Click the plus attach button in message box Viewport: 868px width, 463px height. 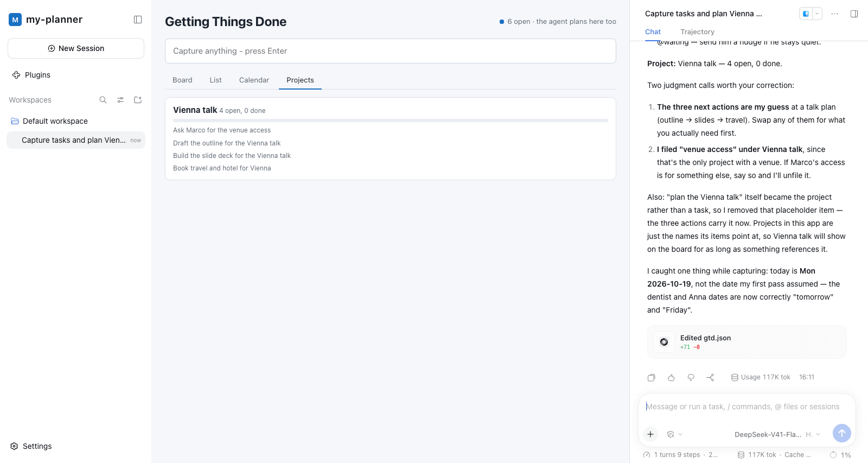650,434
